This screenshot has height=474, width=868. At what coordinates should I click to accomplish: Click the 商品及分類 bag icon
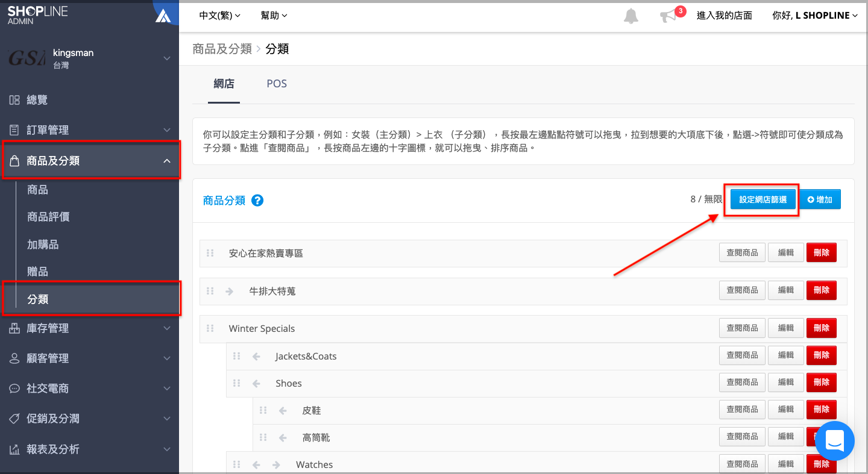coord(14,161)
